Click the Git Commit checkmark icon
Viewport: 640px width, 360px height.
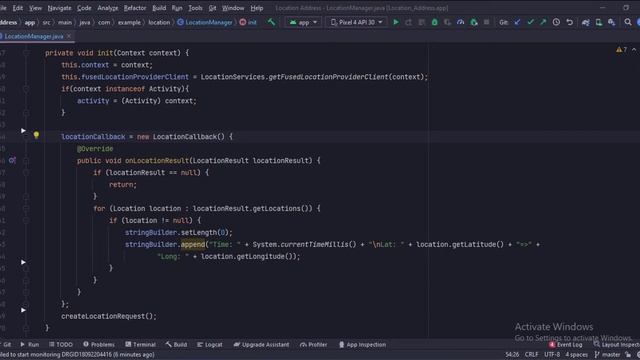coord(530,22)
